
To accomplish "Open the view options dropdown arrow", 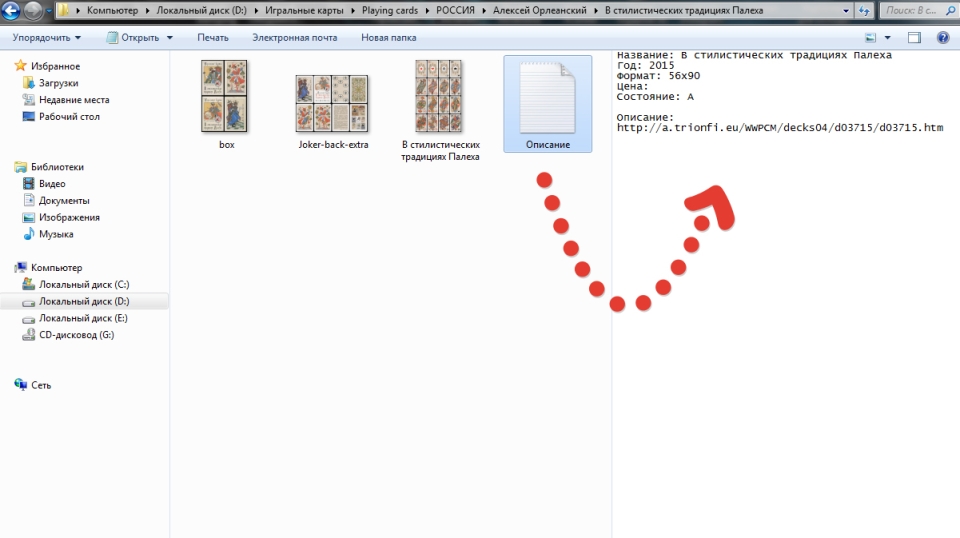I will pyautogui.click(x=887, y=38).
